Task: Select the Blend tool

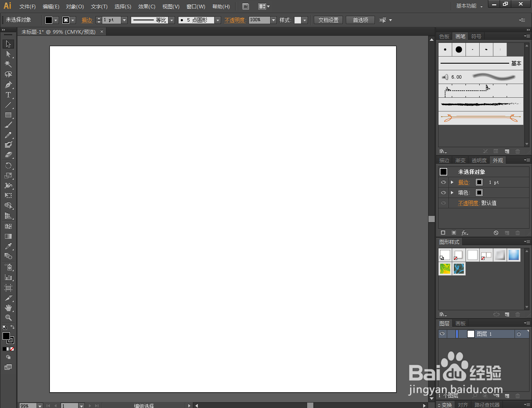Action: tap(8, 256)
